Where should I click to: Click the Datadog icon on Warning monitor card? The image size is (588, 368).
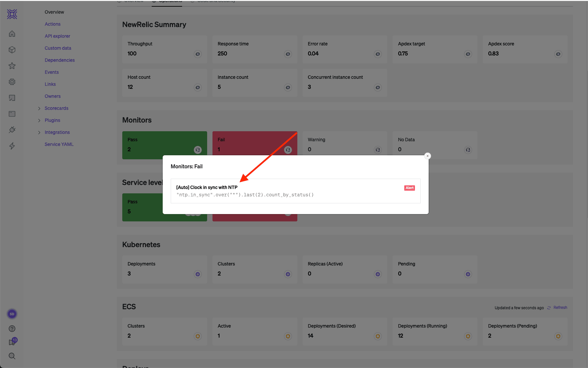click(378, 150)
